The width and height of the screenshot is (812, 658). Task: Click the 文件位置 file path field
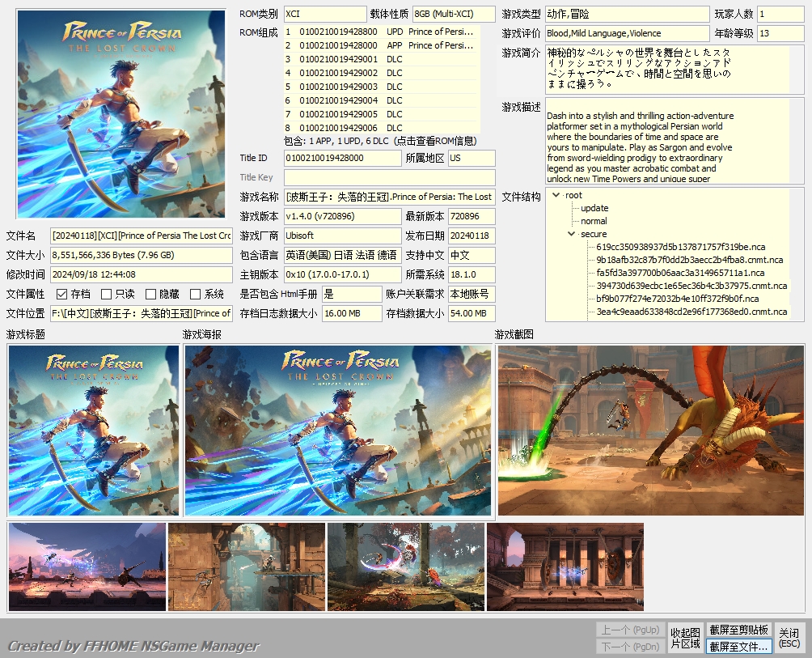(x=142, y=313)
